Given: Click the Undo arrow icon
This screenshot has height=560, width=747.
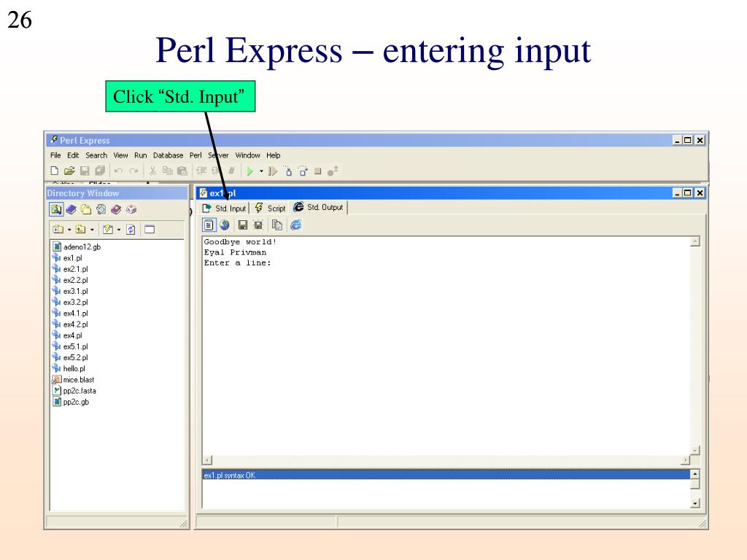Looking at the screenshot, I should (119, 171).
